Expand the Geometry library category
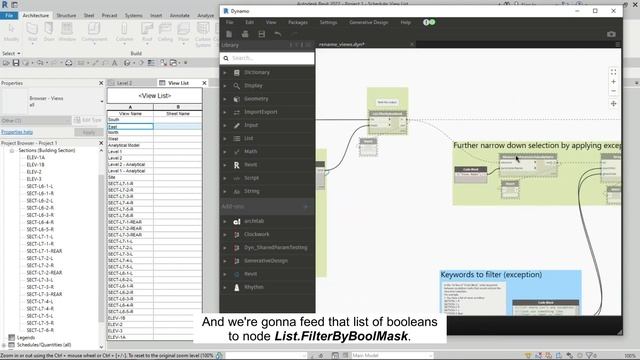640x360 pixels. pos(225,99)
